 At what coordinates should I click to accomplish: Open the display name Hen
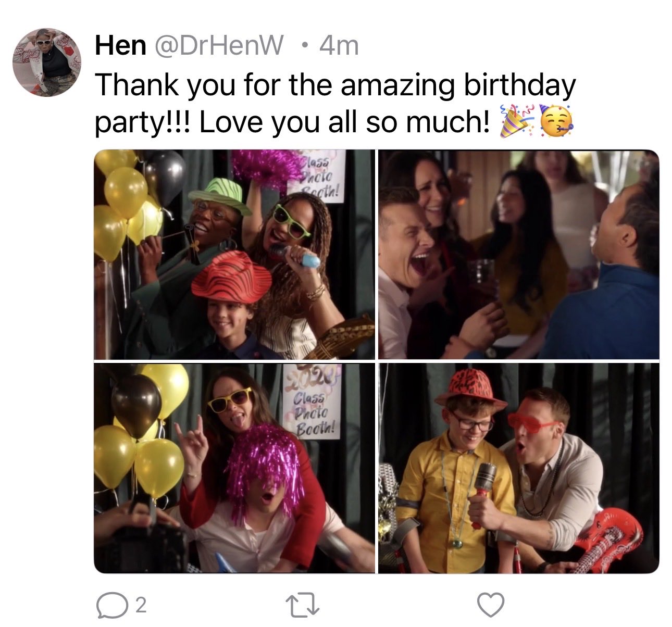coord(120,46)
